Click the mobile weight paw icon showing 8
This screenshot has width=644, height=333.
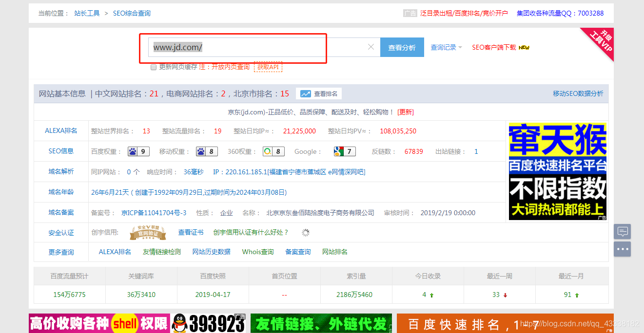tap(207, 151)
